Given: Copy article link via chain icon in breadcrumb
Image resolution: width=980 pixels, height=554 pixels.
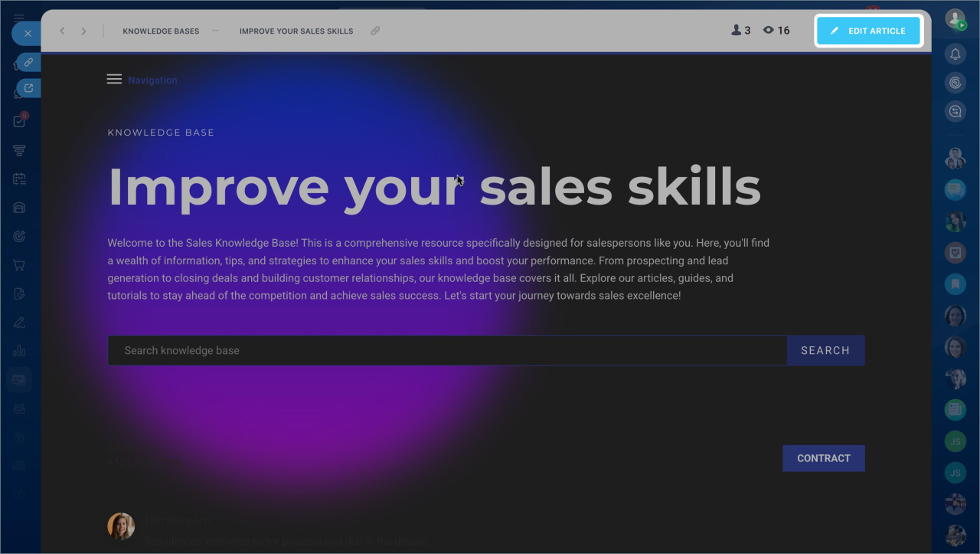Looking at the screenshot, I should click(x=375, y=31).
